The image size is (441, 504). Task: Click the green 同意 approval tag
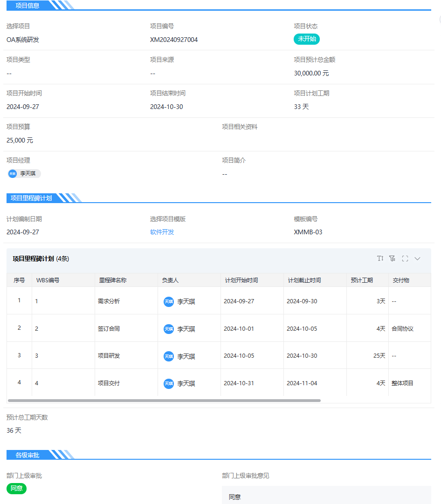(16, 489)
